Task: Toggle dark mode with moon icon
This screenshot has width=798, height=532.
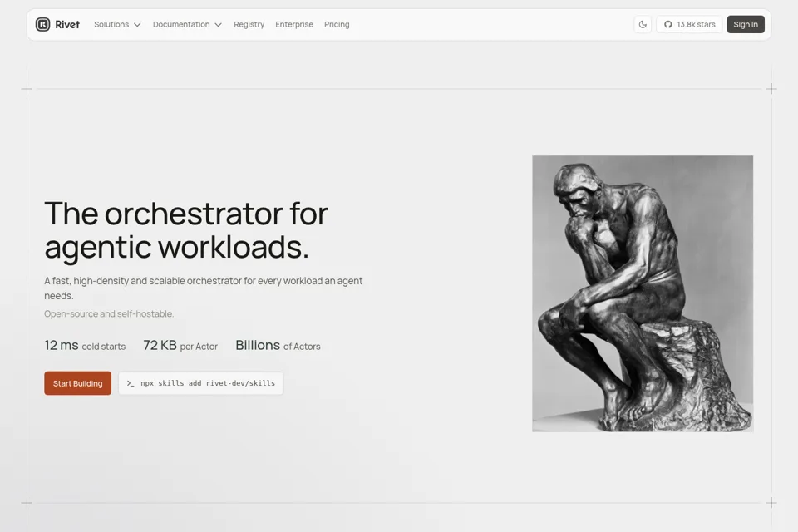Action: pos(643,24)
